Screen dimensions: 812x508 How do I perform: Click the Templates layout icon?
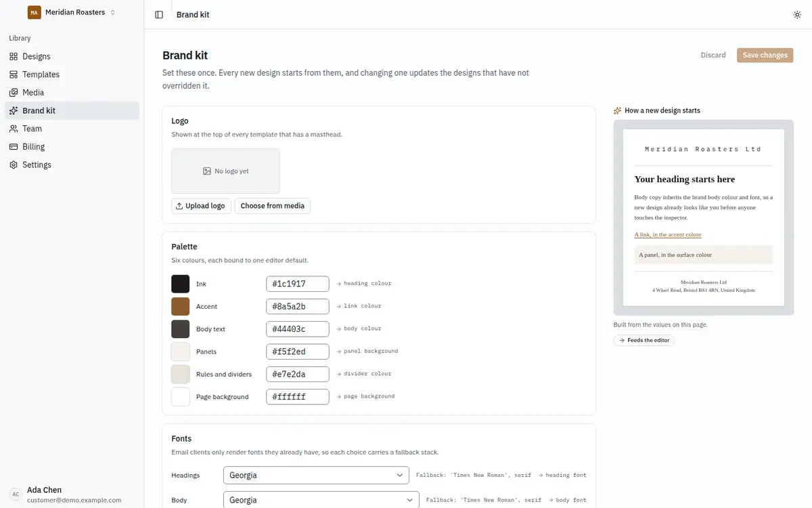[x=14, y=75]
